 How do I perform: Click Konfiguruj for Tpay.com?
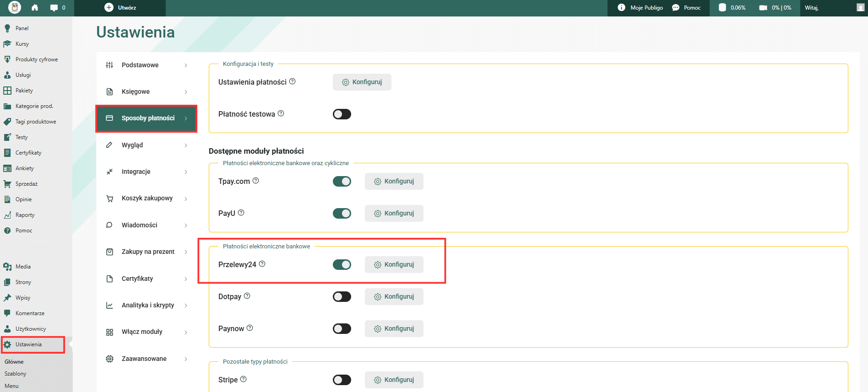click(394, 181)
